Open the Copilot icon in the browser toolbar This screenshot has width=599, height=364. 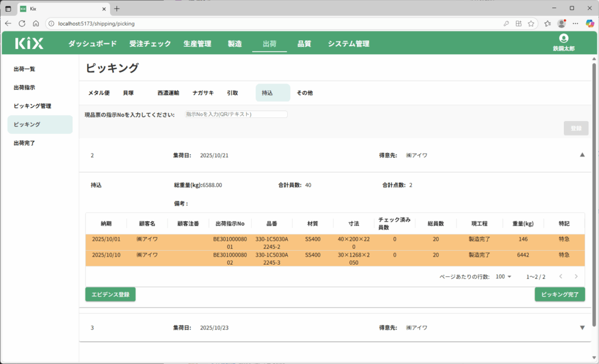pos(590,23)
